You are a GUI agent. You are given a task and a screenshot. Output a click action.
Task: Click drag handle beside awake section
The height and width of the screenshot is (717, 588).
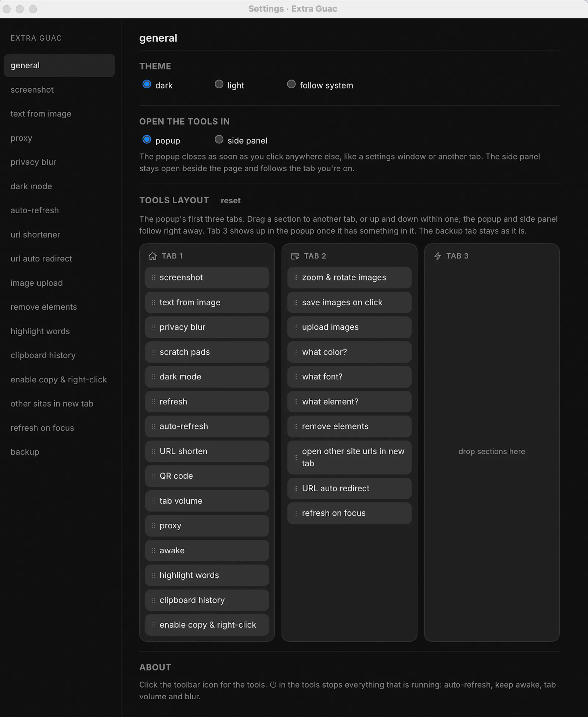pos(154,551)
